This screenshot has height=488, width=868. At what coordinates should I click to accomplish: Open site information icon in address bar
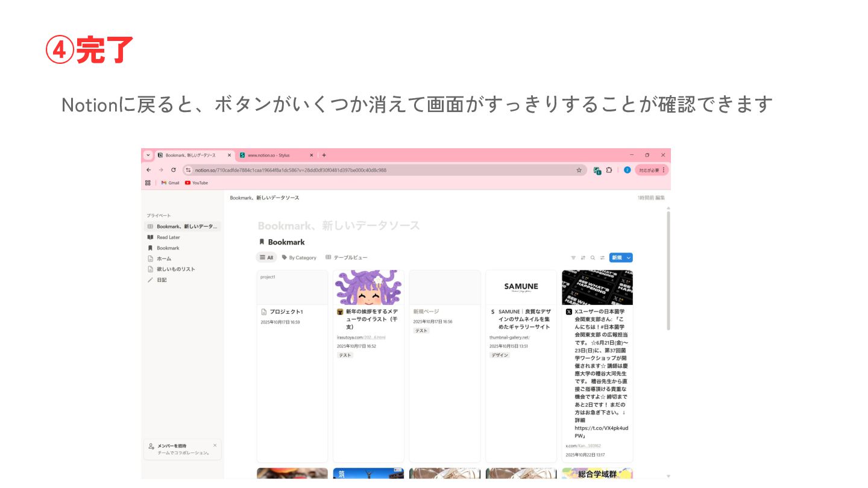188,170
